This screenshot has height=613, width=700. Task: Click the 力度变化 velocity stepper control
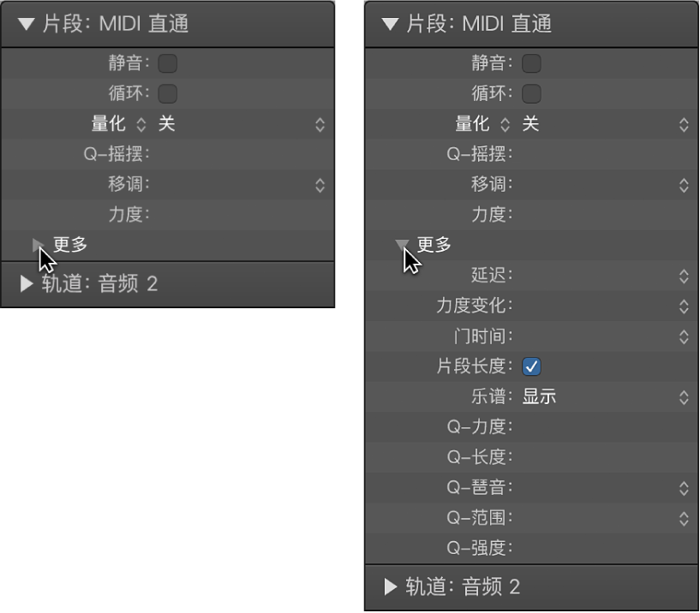click(684, 306)
